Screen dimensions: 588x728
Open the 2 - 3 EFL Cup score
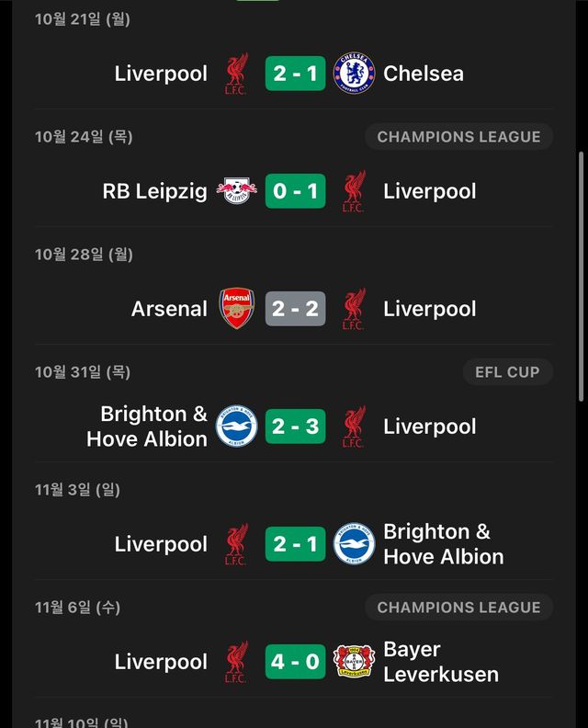295,427
